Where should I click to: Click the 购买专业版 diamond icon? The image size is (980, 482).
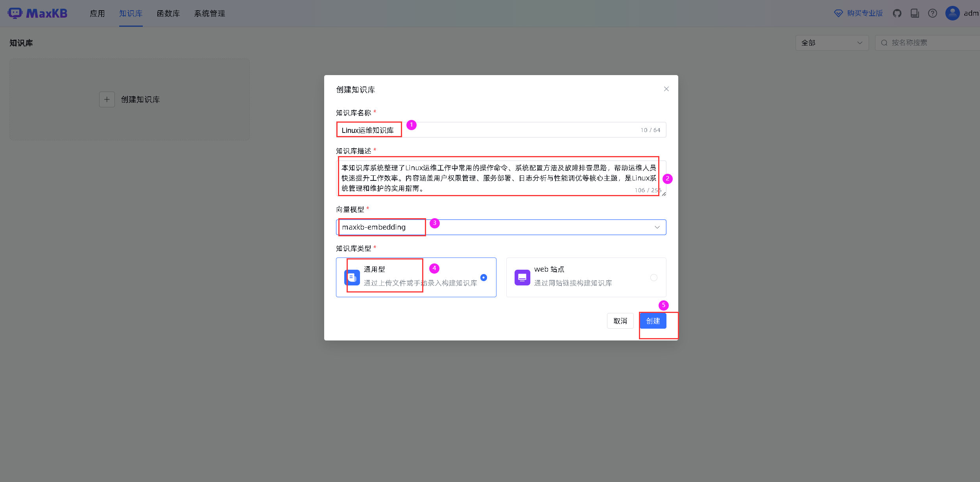point(838,13)
